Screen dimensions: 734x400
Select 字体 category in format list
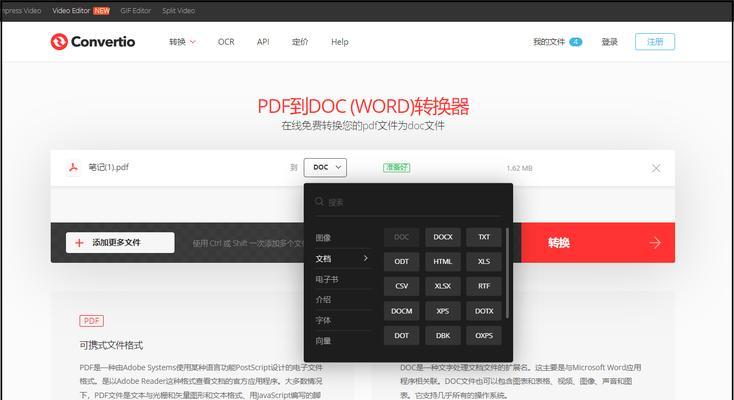click(x=323, y=320)
